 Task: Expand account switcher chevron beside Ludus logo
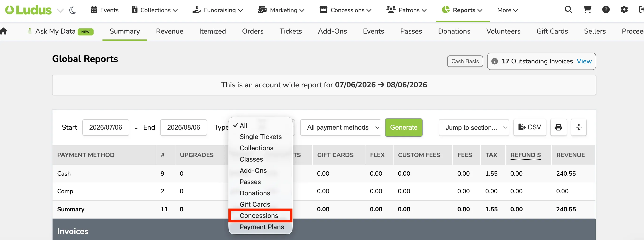click(60, 11)
